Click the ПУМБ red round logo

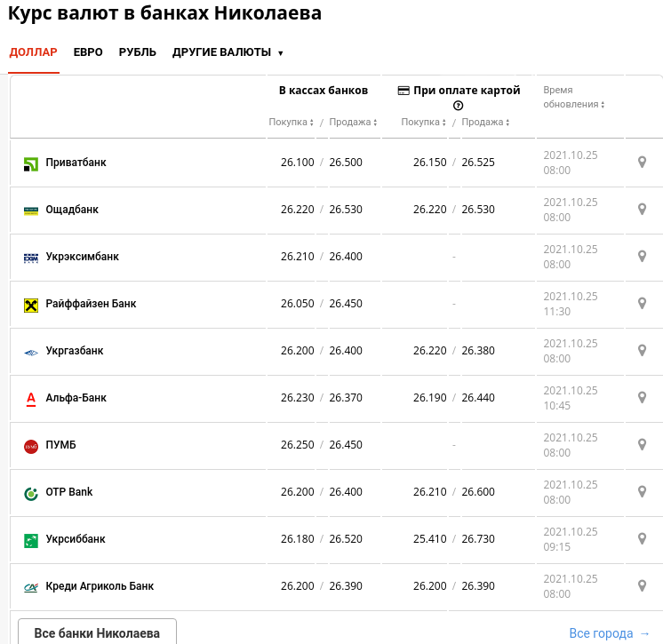(31, 446)
